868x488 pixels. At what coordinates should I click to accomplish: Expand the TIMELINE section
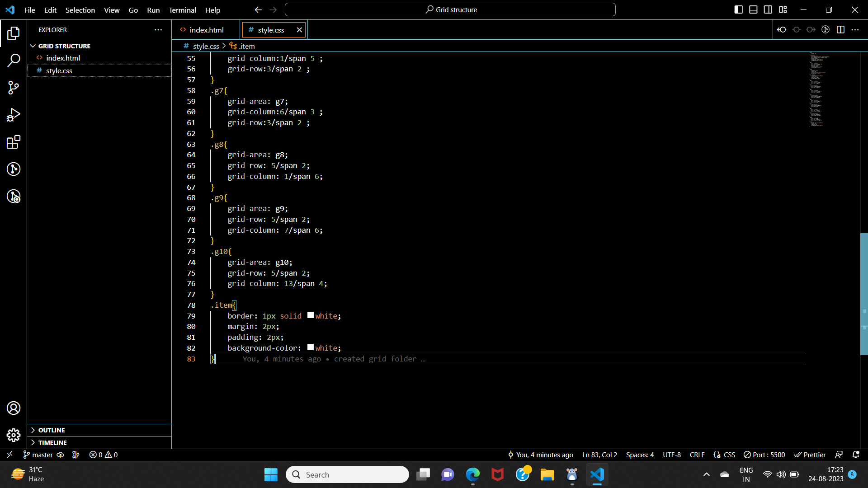[52, 443]
